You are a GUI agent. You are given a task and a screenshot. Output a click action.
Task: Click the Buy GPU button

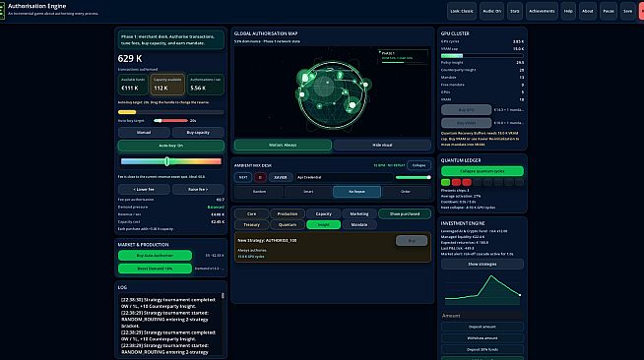(x=466, y=110)
